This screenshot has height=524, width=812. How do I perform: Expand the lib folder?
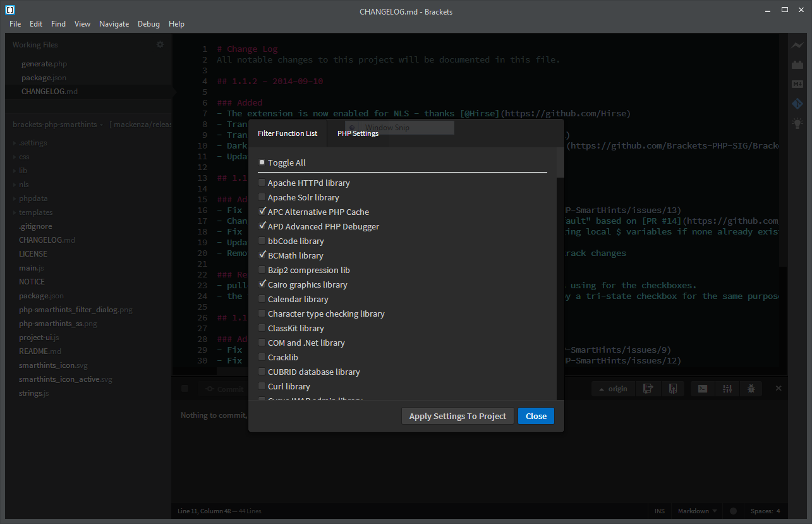[x=15, y=171]
